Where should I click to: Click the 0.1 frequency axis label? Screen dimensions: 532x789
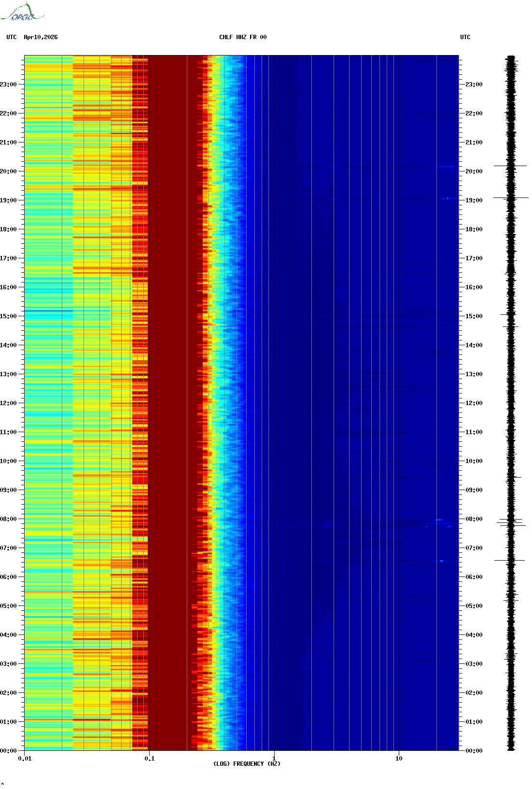pos(150,759)
